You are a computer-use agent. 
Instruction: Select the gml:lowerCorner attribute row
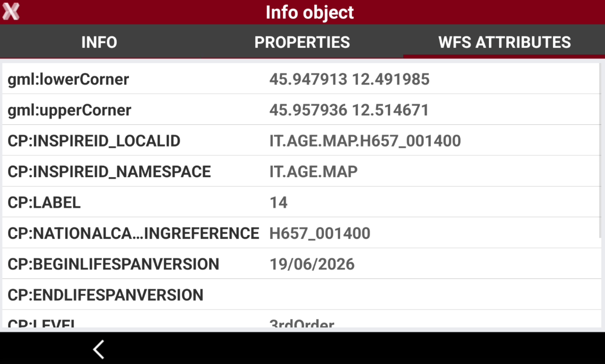[302, 79]
